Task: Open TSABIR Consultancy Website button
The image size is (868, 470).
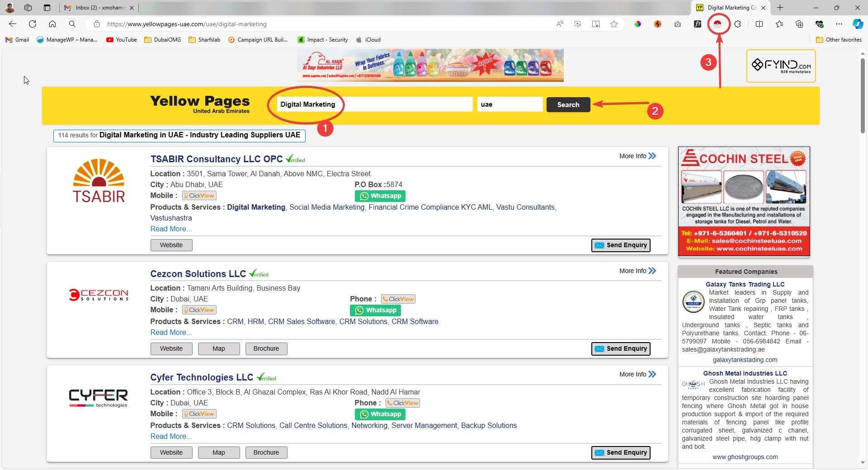Action: point(171,245)
